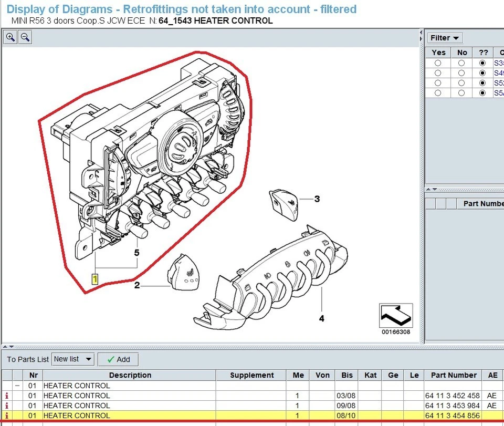Open info for part 64 11 3 454 856

point(7,415)
